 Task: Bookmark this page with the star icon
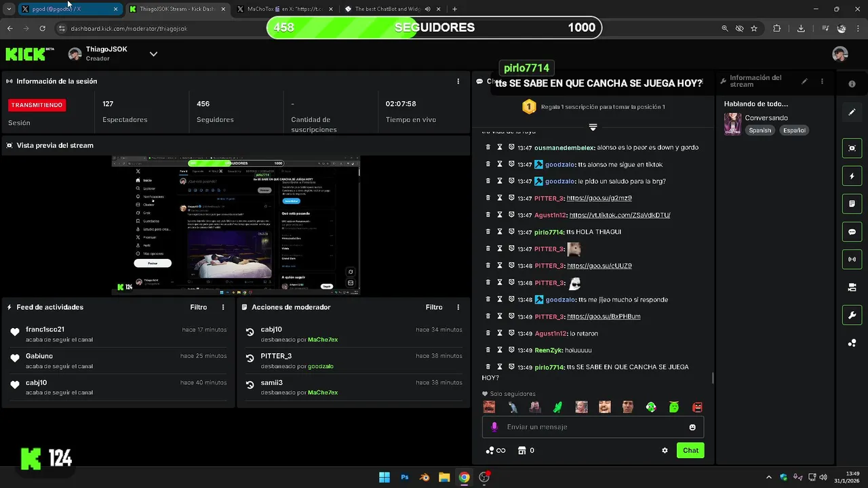click(x=754, y=28)
